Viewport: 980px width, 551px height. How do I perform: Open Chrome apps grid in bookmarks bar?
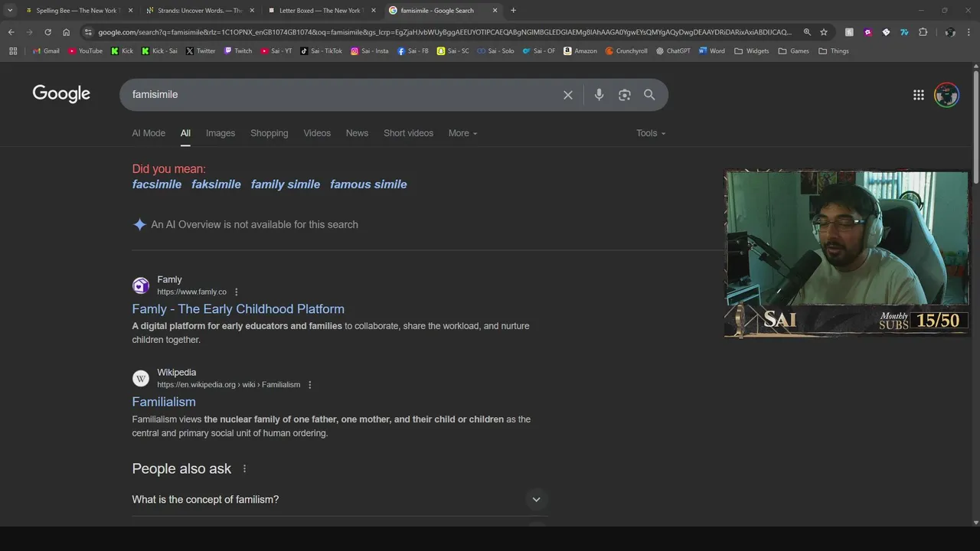(x=13, y=51)
